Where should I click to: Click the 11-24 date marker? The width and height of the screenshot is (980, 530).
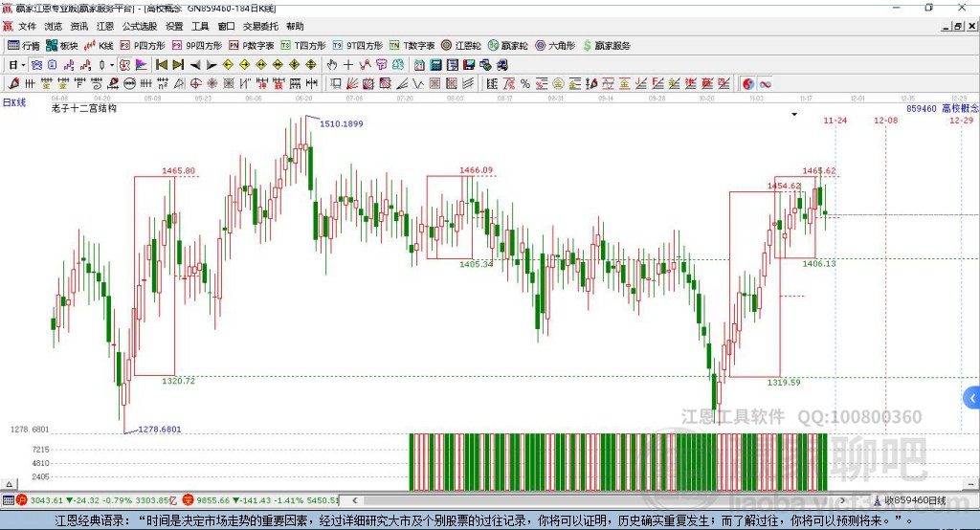pyautogui.click(x=835, y=120)
